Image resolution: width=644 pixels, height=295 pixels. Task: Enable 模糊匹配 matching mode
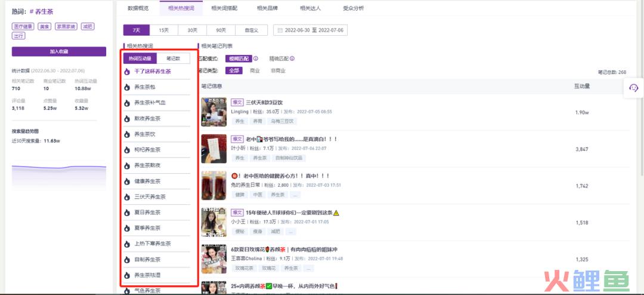point(238,59)
